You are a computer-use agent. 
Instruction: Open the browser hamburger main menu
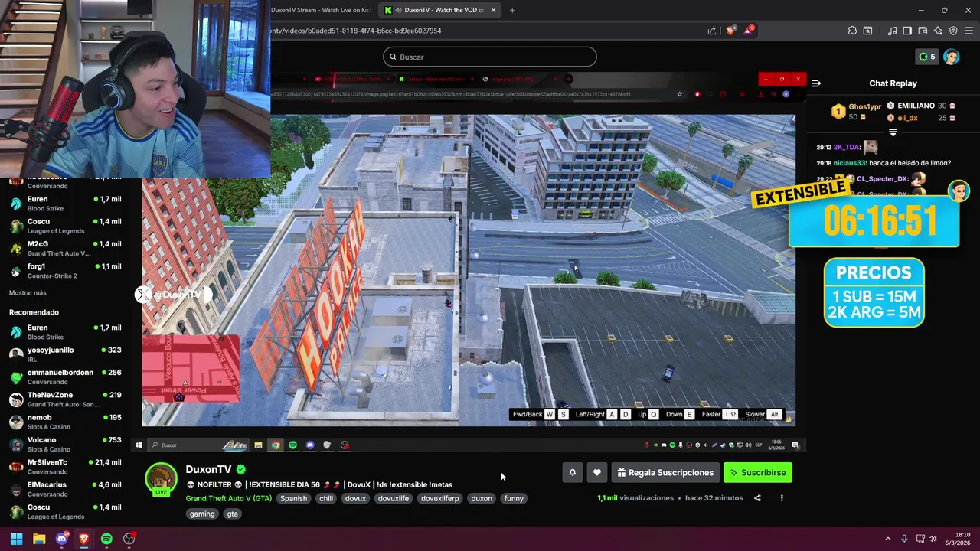coord(969,31)
